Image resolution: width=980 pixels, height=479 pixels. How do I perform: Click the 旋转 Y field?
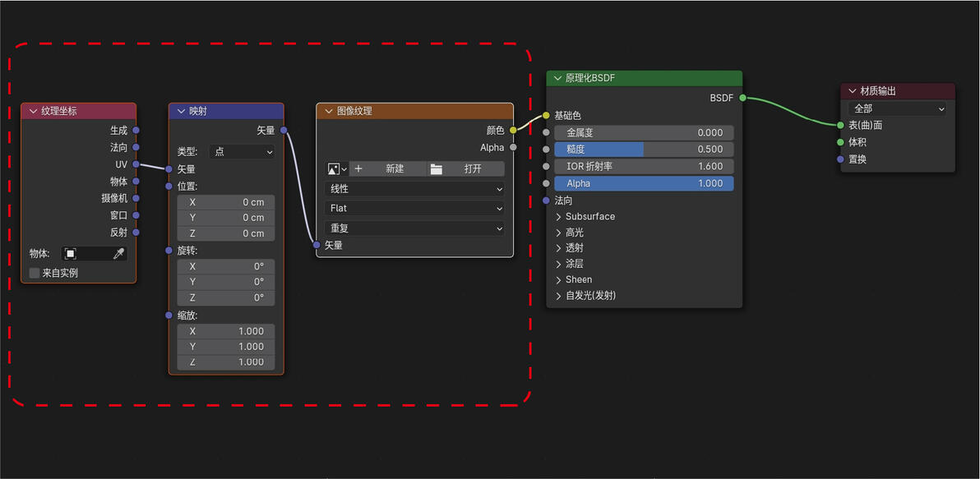225,283
